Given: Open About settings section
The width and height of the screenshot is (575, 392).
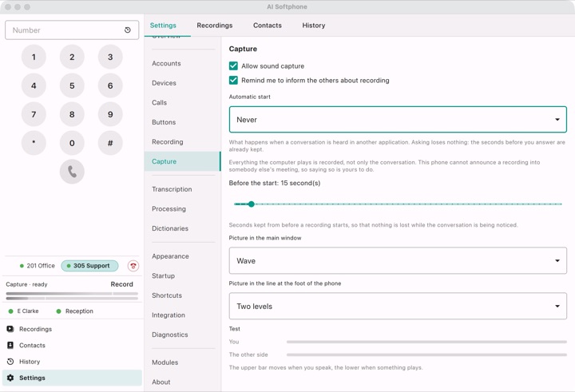Looking at the screenshot, I should pyautogui.click(x=182, y=382).
